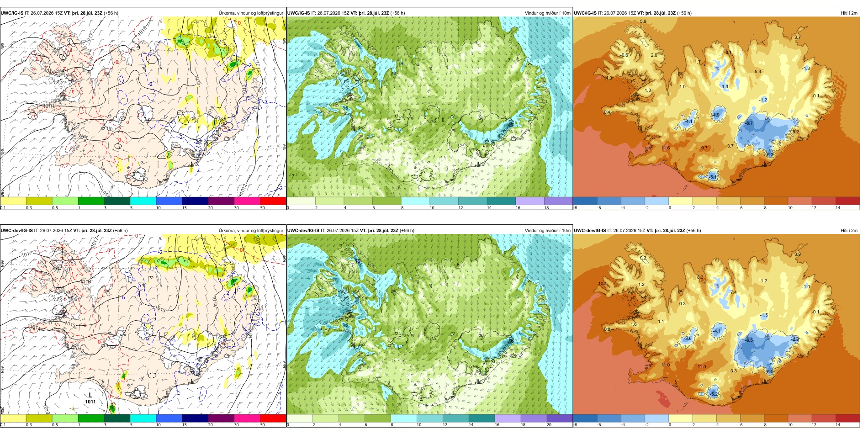
Task: Click the 5.9 temperature value on UWC map
Action: tap(643, 21)
